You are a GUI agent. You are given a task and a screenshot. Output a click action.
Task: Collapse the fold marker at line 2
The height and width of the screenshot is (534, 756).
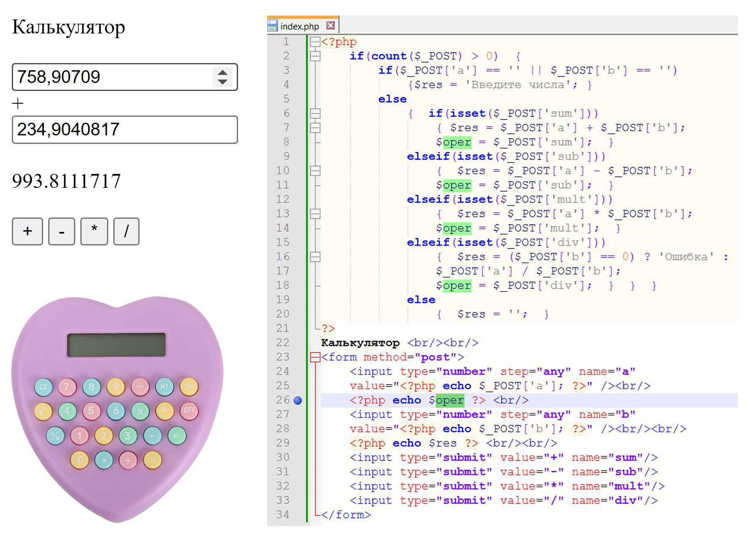(315, 56)
